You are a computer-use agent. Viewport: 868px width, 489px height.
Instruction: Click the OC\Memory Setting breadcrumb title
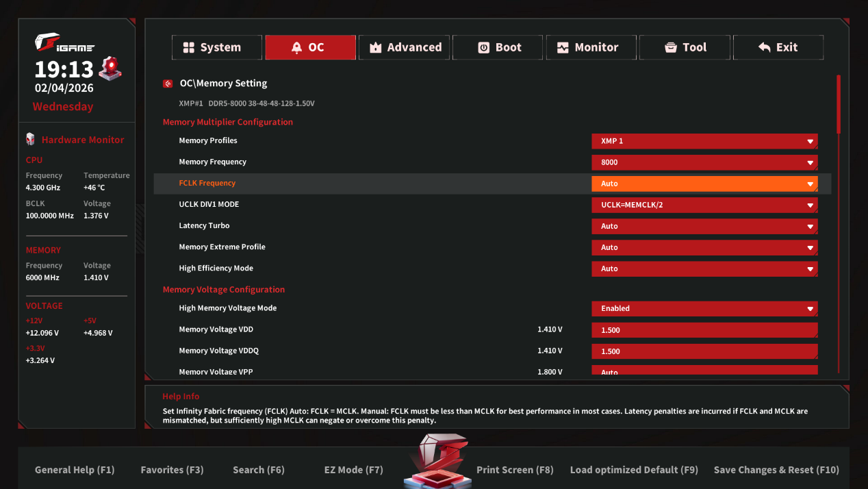(223, 84)
